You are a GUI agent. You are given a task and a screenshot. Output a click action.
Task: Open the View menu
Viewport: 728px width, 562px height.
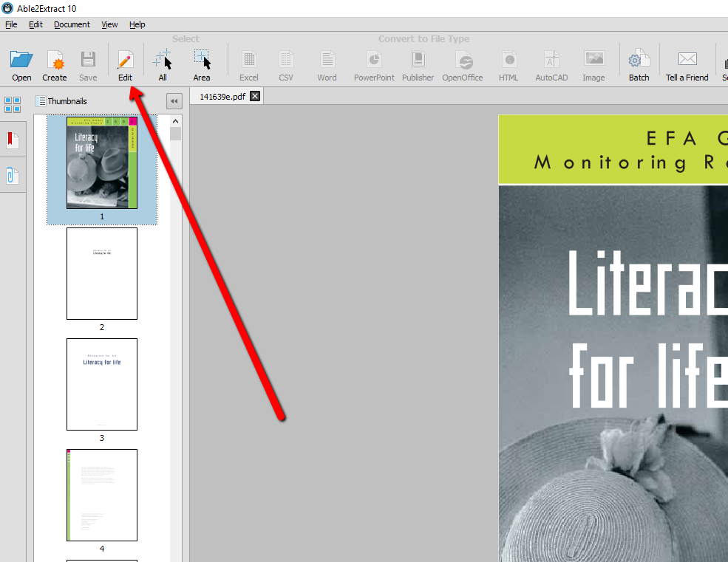(109, 24)
